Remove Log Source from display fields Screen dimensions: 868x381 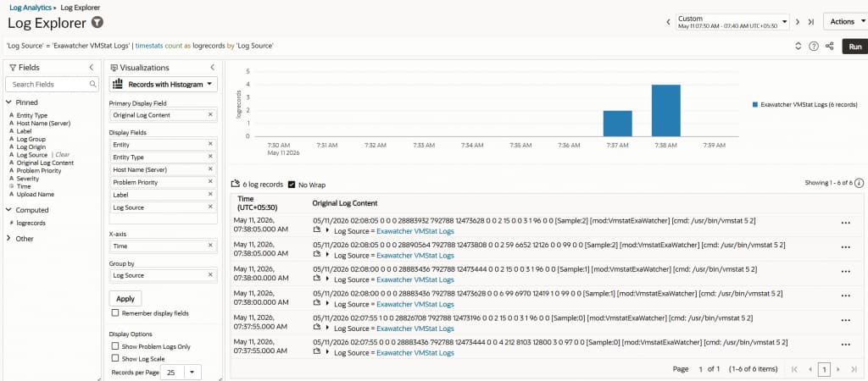tap(210, 207)
